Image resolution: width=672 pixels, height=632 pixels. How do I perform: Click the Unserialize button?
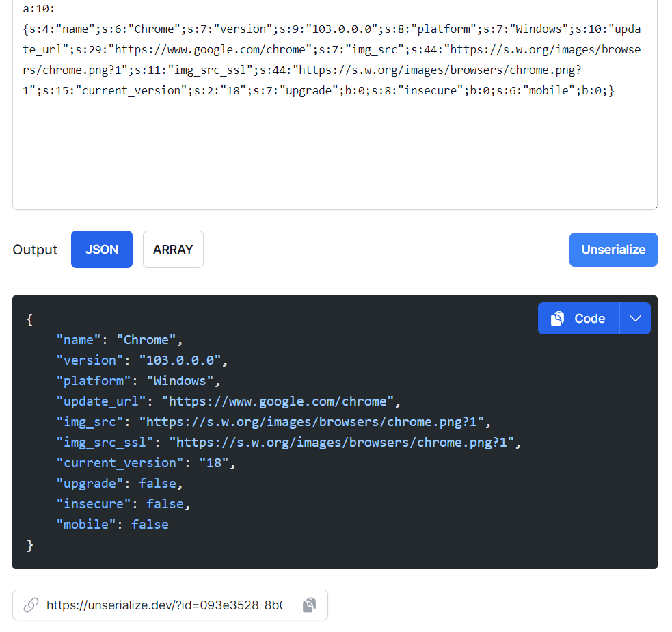[613, 250]
